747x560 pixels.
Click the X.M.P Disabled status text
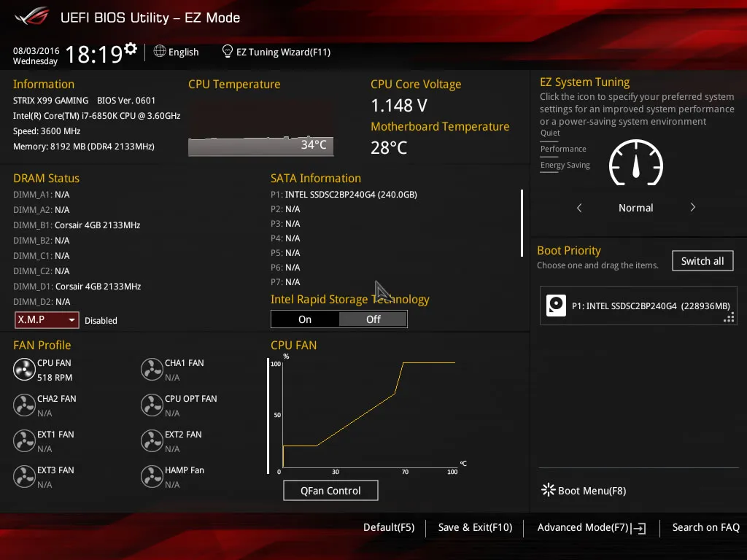(x=101, y=321)
